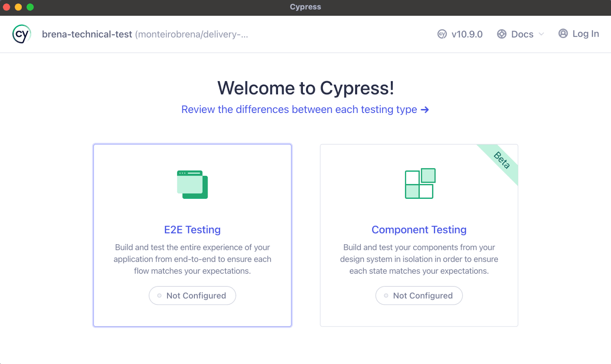Viewport: 611px width, 364px height.
Task: Select the brena-technical-test project name
Action: click(87, 34)
